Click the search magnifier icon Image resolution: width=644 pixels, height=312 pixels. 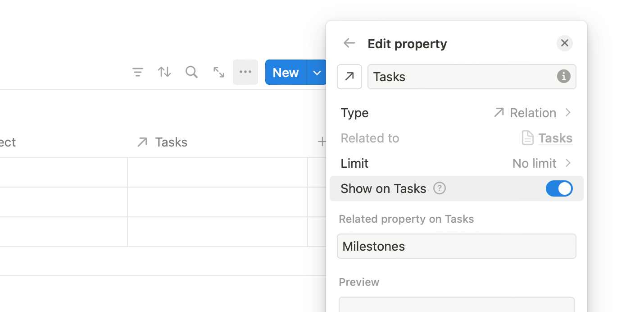point(191,72)
